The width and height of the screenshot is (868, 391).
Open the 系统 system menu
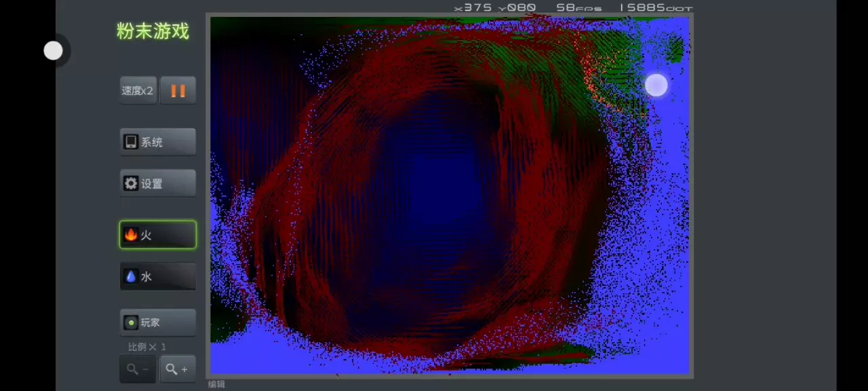(x=158, y=142)
